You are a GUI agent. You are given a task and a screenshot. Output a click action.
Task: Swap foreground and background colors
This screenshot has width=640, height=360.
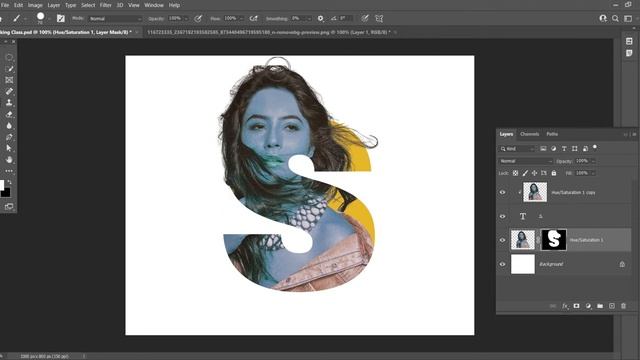click(x=9, y=182)
